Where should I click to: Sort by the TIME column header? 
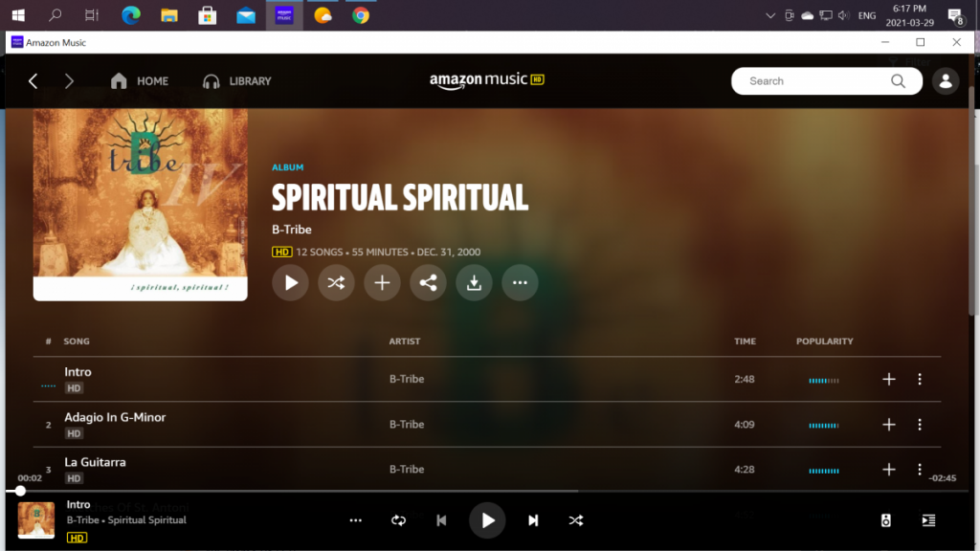tap(745, 342)
